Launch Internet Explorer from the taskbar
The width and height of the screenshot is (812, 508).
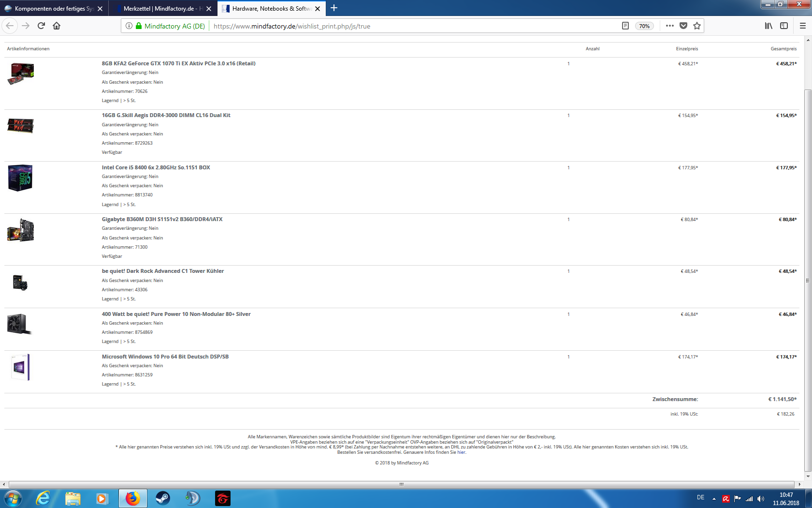point(43,498)
